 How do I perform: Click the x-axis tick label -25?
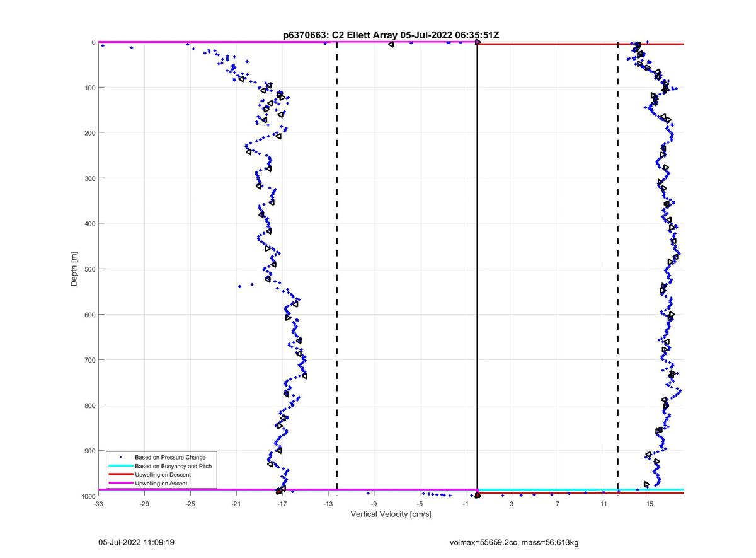point(190,504)
